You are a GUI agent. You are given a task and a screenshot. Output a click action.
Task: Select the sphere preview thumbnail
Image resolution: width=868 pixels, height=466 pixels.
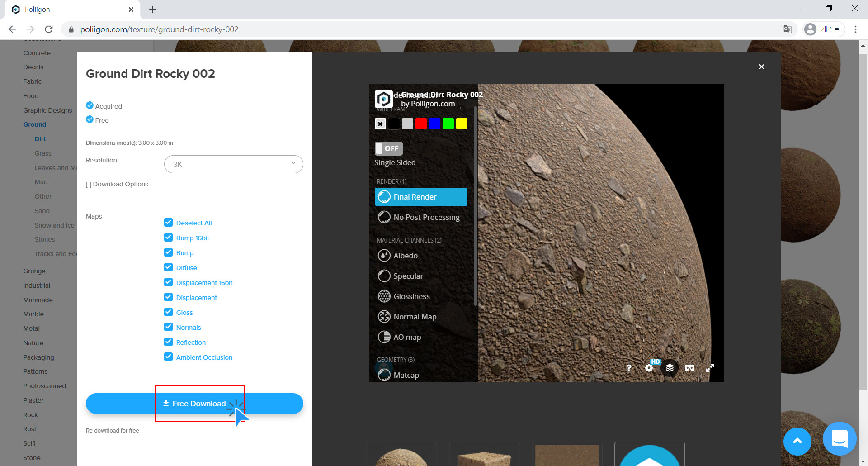(x=401, y=454)
